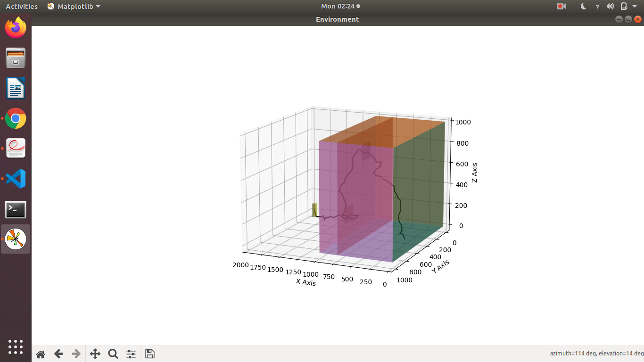Image resolution: width=644 pixels, height=362 pixels.
Task: Open the Show Applications grid
Action: 16,347
